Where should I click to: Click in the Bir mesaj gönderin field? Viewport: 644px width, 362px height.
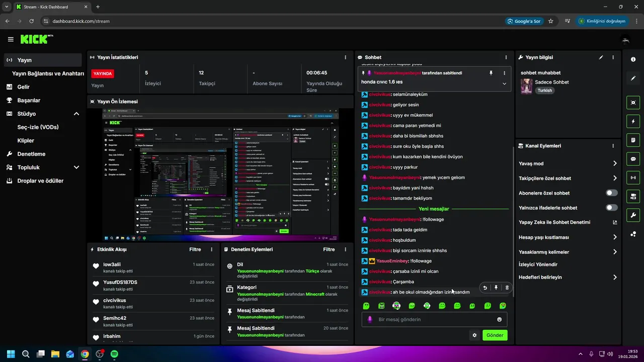pos(434,319)
